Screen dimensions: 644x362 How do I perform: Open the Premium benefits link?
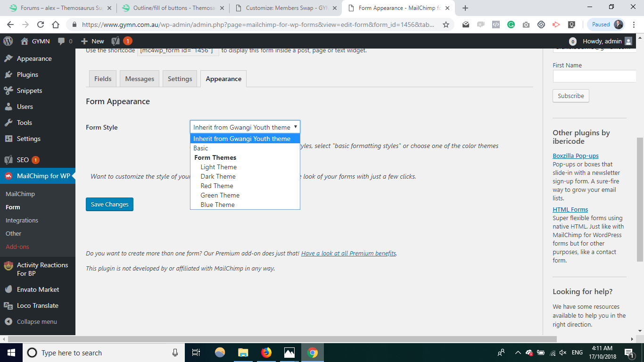(x=349, y=253)
